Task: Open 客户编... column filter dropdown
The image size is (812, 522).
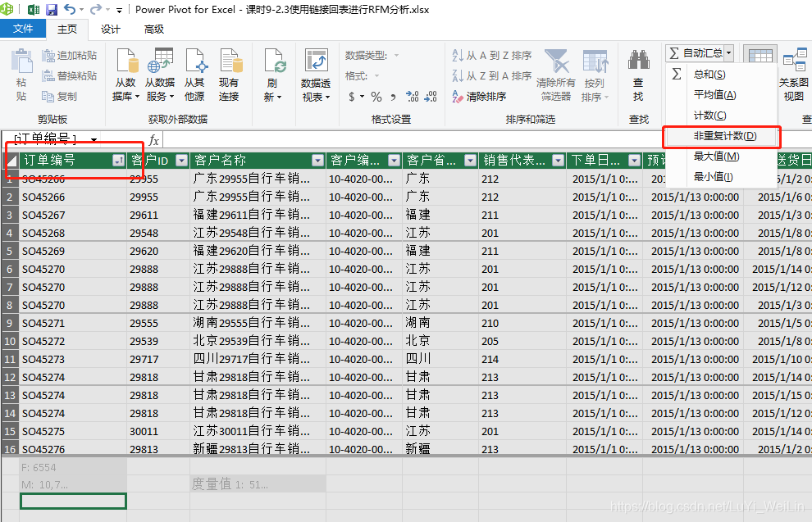Action: 394,161
